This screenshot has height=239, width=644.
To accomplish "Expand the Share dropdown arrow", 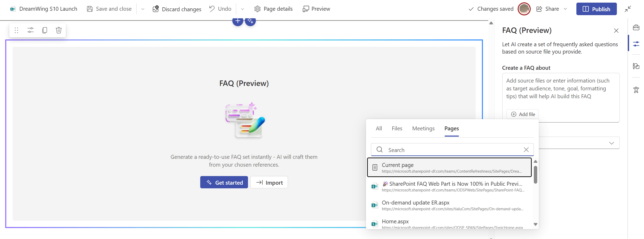I will coord(565,9).
